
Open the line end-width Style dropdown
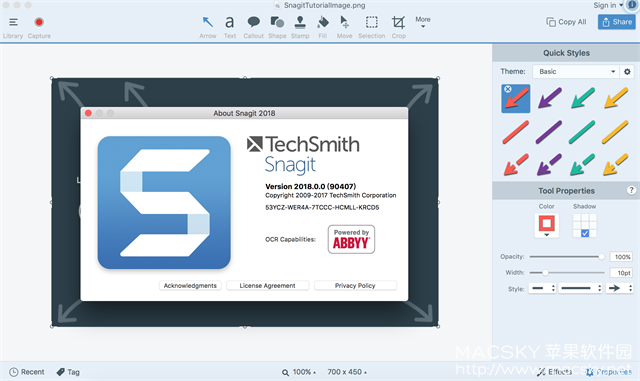(x=580, y=288)
